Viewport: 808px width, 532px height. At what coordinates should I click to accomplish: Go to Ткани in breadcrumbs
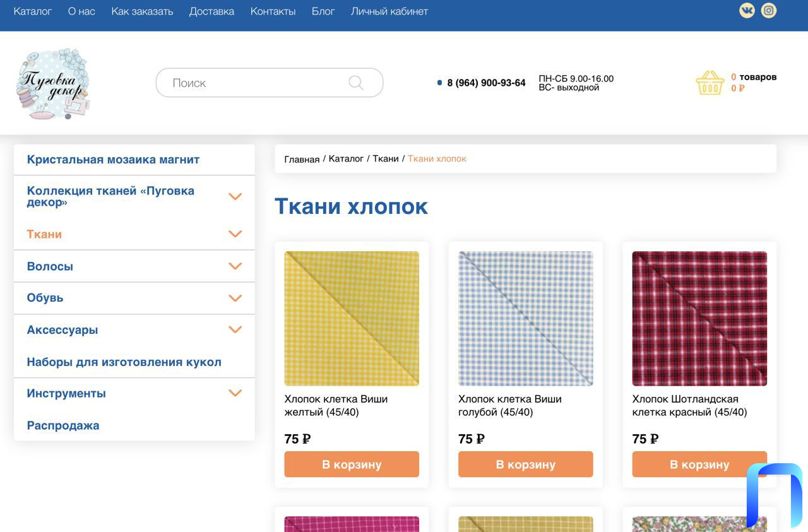click(386, 158)
